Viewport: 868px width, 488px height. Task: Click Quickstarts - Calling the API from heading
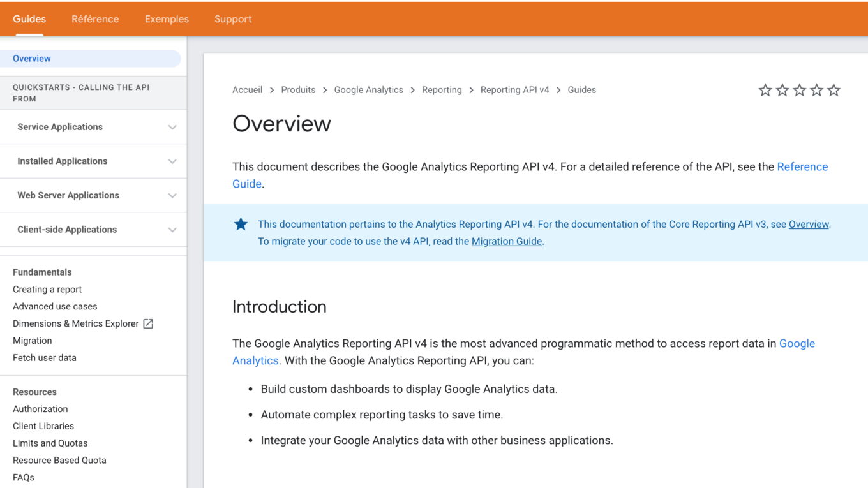tap(81, 93)
